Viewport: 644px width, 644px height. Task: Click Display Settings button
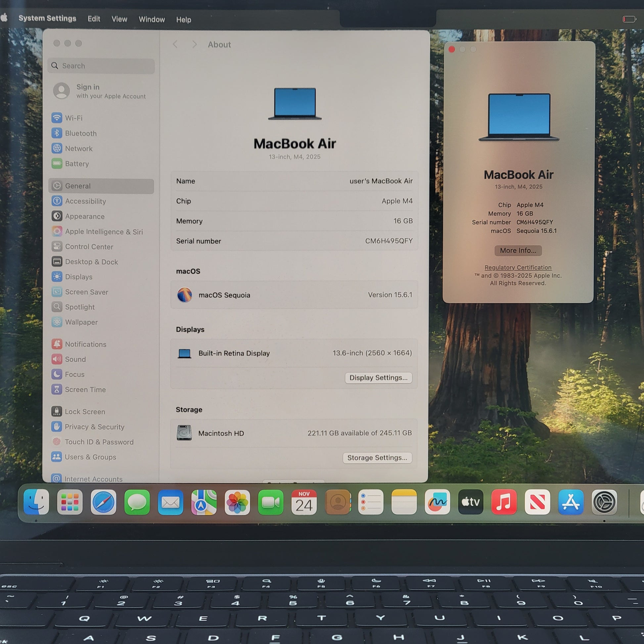[x=378, y=378]
